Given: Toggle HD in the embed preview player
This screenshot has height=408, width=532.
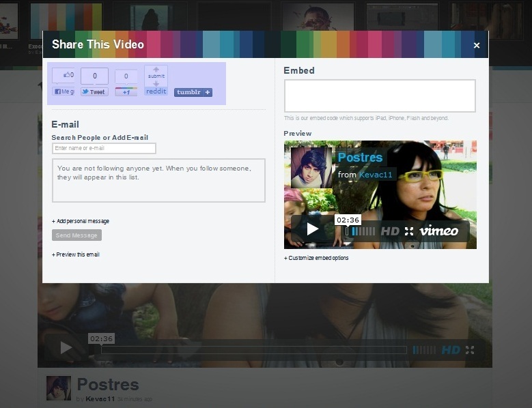Looking at the screenshot, I should point(389,231).
